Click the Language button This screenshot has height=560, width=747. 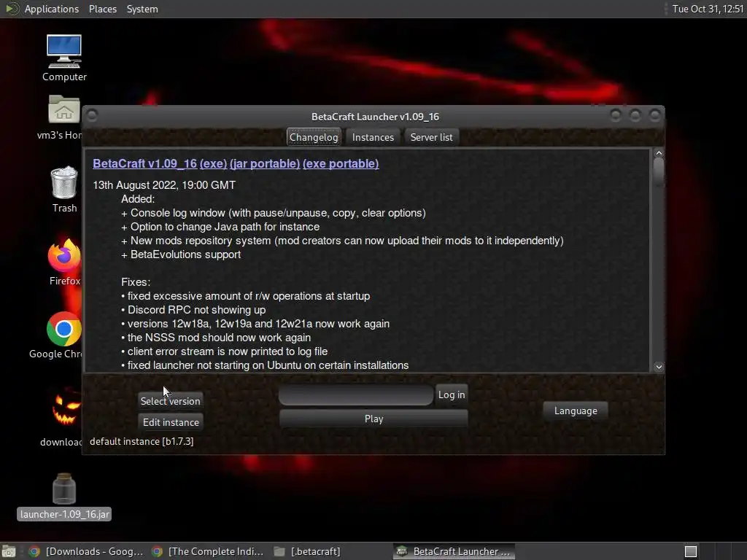(x=576, y=411)
